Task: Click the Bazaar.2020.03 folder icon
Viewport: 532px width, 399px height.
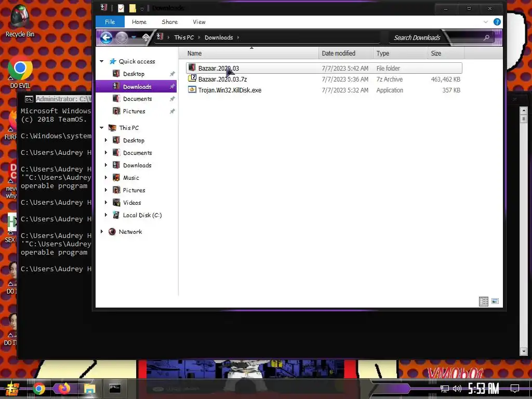Action: (192, 68)
